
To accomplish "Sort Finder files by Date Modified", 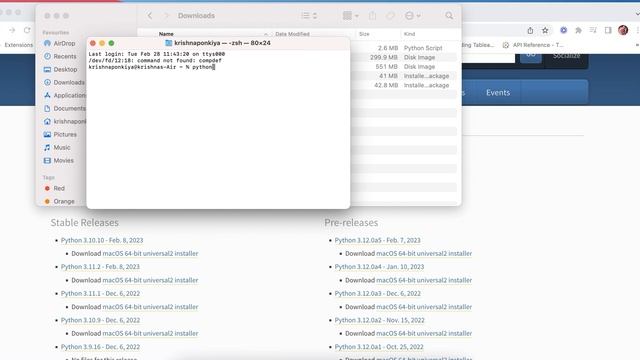I will [x=292, y=34].
